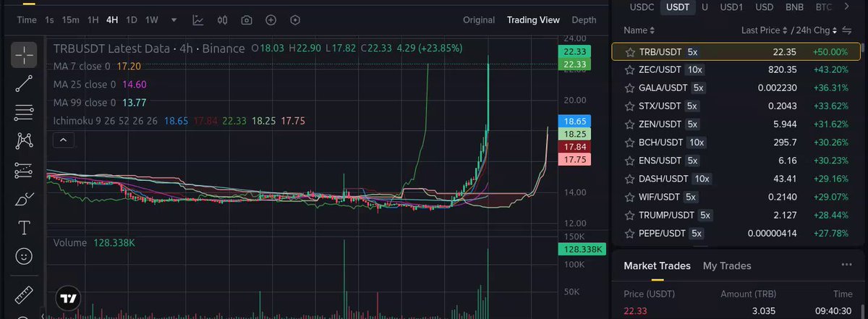This screenshot has width=868, height=319.
Task: Open the Market Trades three-dot menu
Action: (846, 265)
